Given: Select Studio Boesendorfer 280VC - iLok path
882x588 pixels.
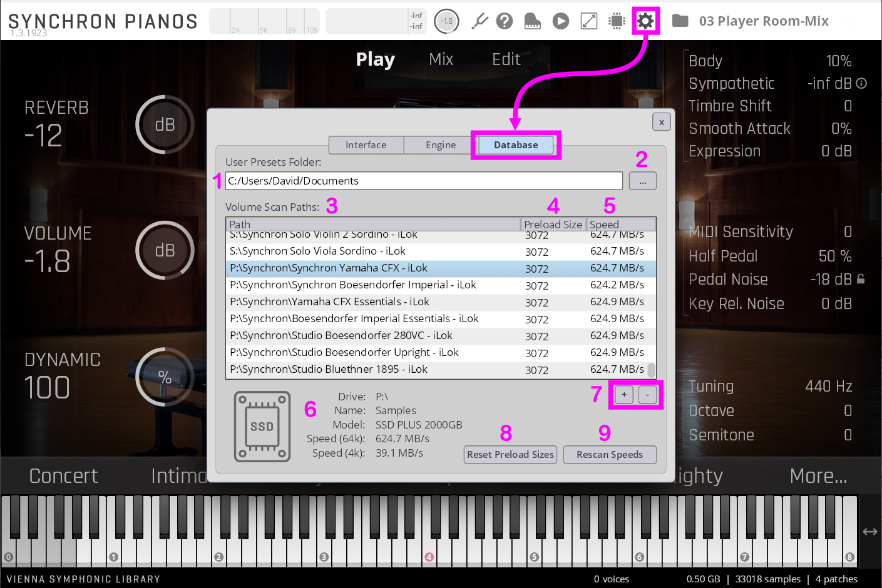Looking at the screenshot, I should 341,336.
